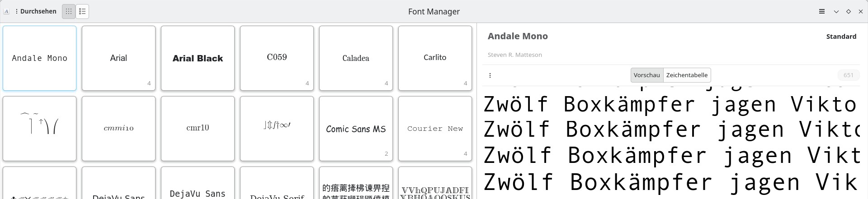Open the Durchsehen mode menu
Screen dimensions: 868x199
pyautogui.click(x=35, y=11)
